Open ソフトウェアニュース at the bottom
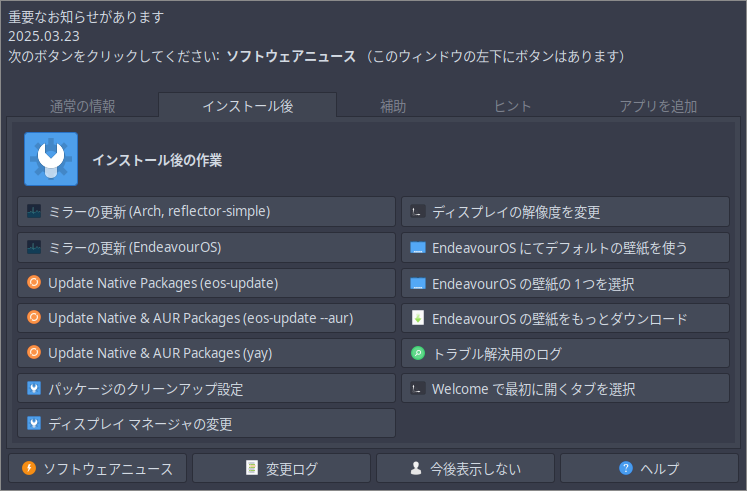Image resolution: width=747 pixels, height=491 pixels. (x=98, y=468)
